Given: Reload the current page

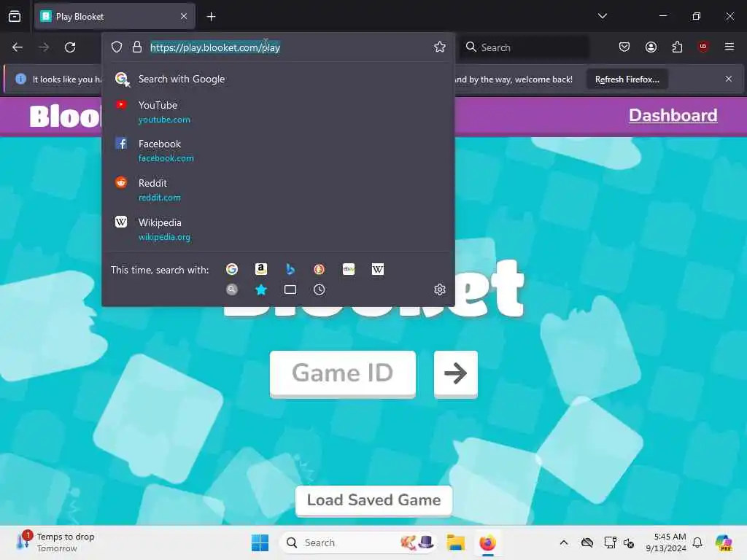Looking at the screenshot, I should [x=70, y=47].
